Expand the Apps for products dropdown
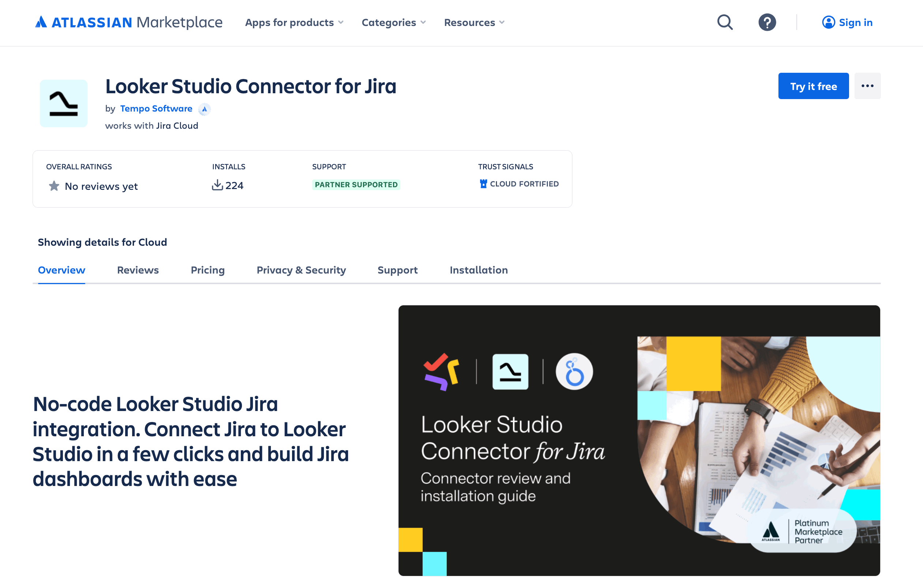This screenshot has width=923, height=588. [x=294, y=23]
